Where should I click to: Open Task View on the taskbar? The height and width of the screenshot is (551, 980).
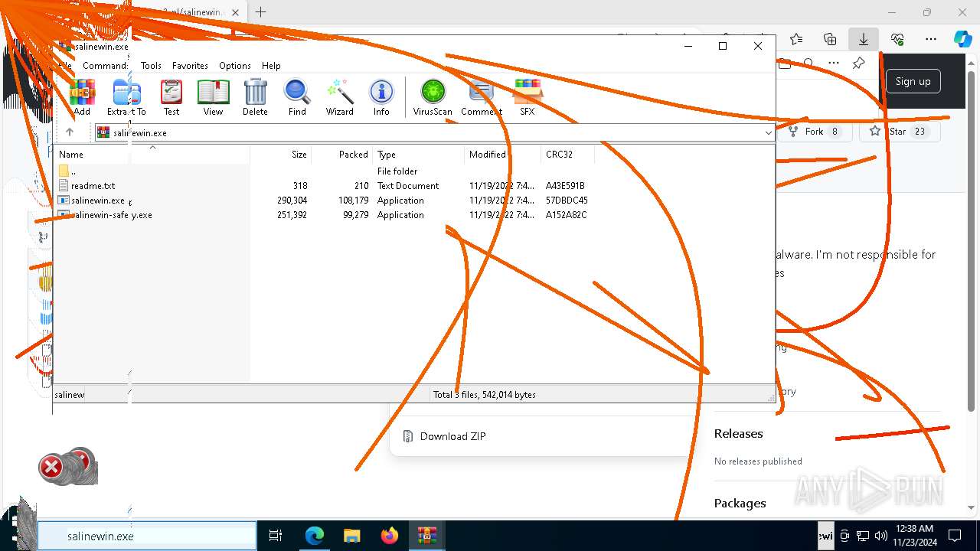276,536
